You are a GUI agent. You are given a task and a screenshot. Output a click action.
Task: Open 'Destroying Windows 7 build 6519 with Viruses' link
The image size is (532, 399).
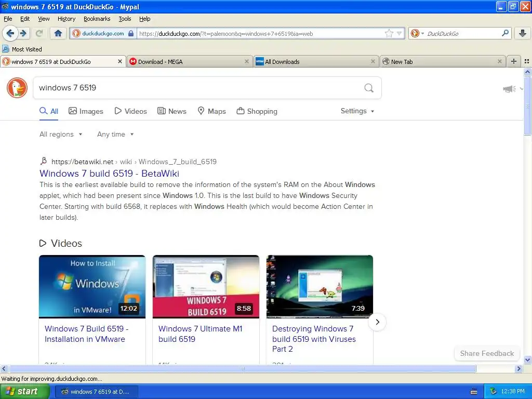pyautogui.click(x=314, y=339)
